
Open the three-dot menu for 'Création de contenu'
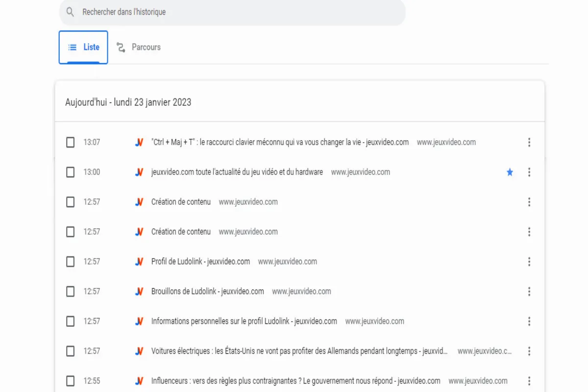point(529,202)
